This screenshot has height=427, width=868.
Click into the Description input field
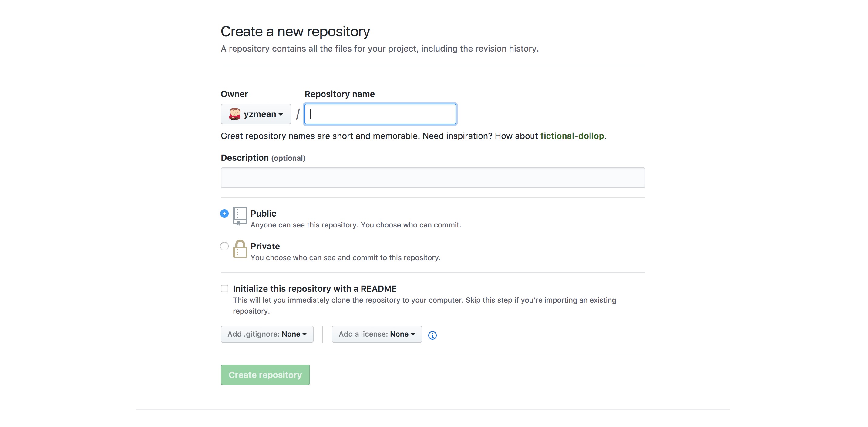tap(433, 178)
